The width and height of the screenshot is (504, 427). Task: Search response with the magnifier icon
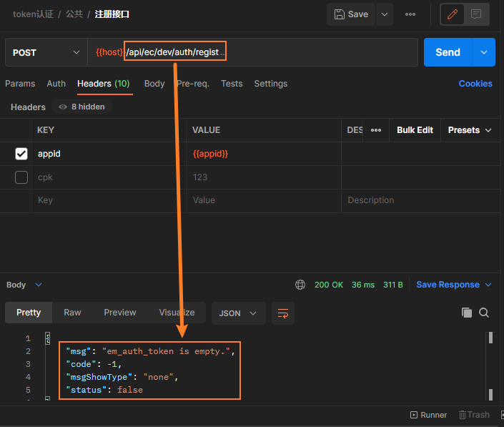click(x=484, y=313)
